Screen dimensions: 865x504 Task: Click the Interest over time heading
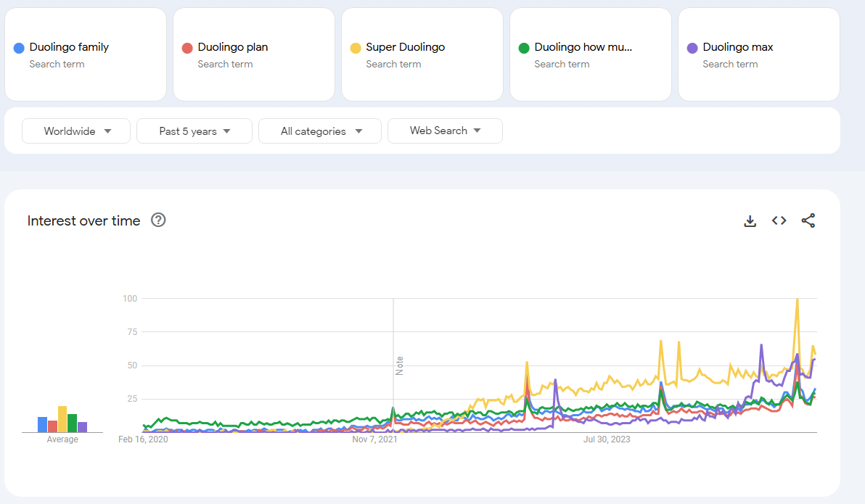84,220
